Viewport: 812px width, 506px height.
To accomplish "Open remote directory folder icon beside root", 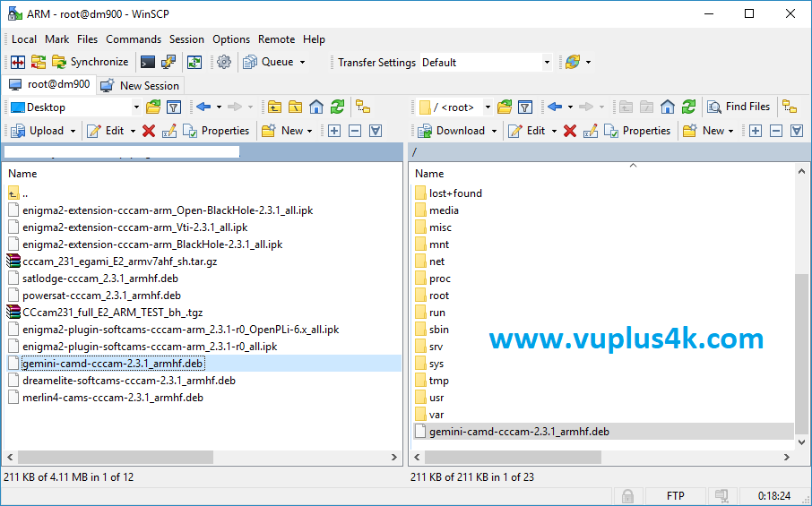I will tap(505, 107).
